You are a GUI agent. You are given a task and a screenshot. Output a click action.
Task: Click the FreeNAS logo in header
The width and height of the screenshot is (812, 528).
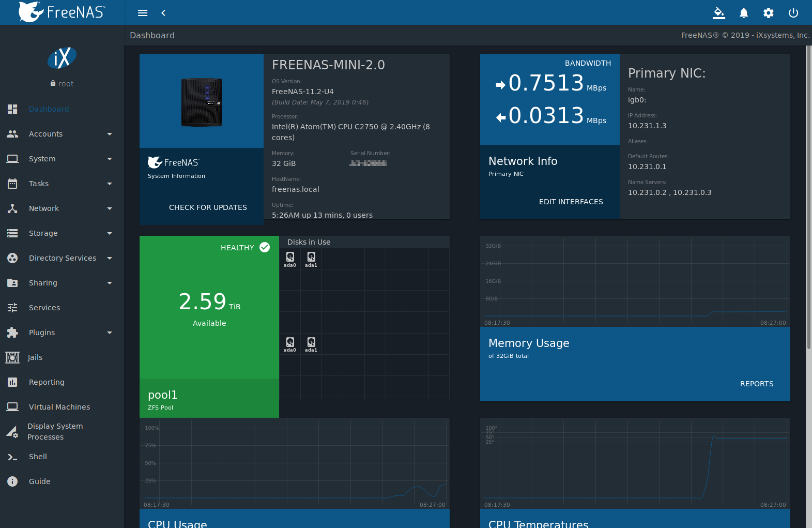coord(62,12)
